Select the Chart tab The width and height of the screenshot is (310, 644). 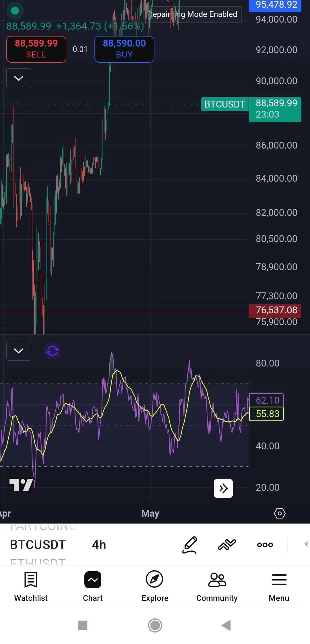click(93, 586)
